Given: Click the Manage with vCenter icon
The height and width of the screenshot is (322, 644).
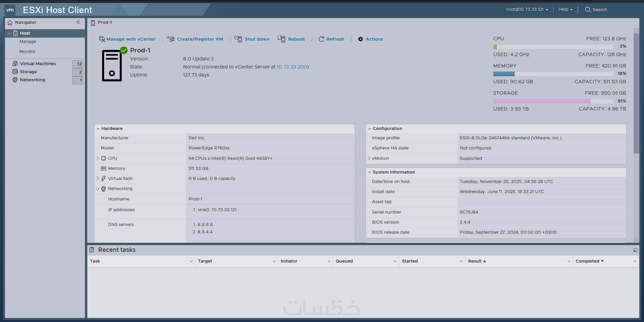Looking at the screenshot, I should 102,39.
